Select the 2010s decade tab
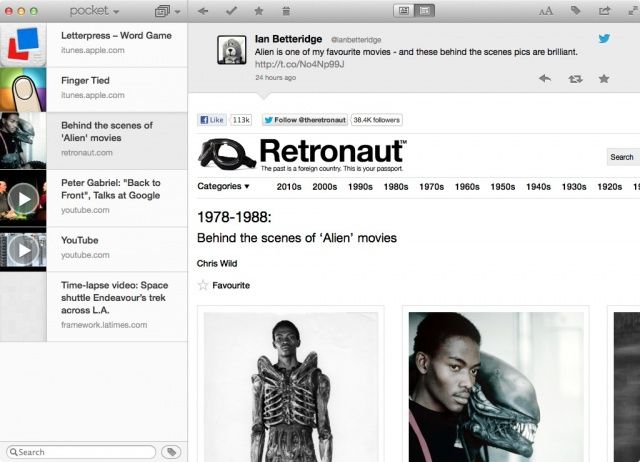Viewport: 640px width, 462px height. 289,187
